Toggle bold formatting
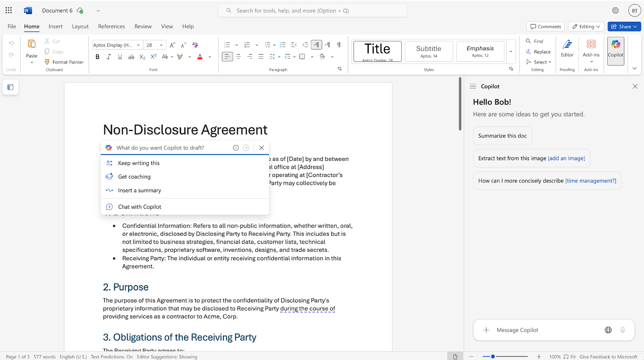Screen dimensions: 644x360 point(97,57)
